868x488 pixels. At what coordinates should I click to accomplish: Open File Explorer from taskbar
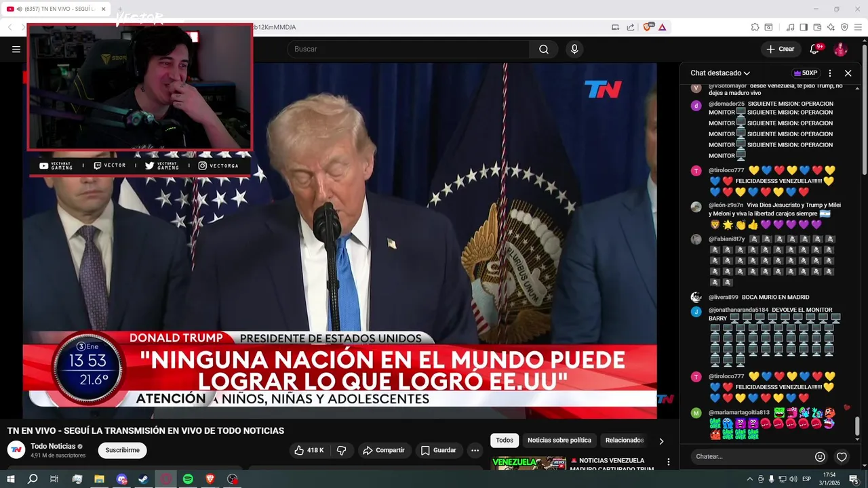point(99,479)
